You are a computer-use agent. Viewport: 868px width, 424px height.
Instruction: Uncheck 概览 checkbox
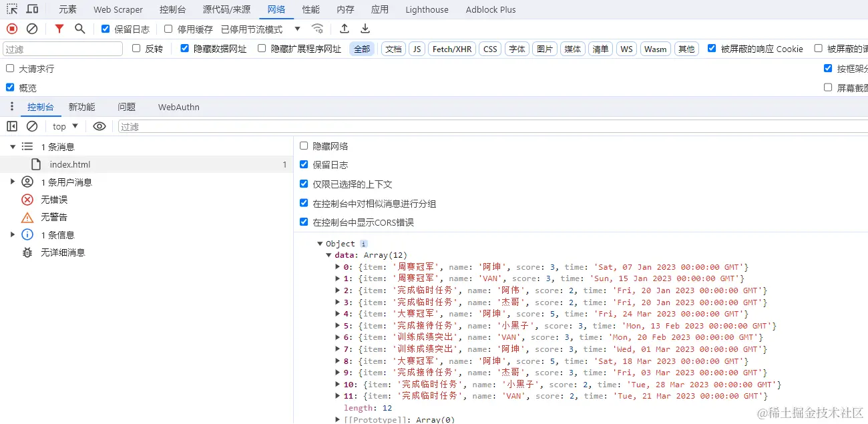tap(10, 87)
